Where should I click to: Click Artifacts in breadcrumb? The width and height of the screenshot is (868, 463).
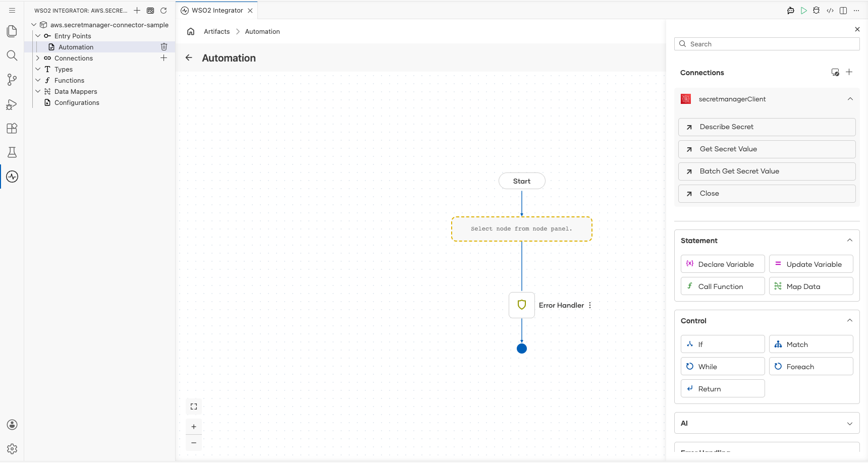pyautogui.click(x=217, y=31)
